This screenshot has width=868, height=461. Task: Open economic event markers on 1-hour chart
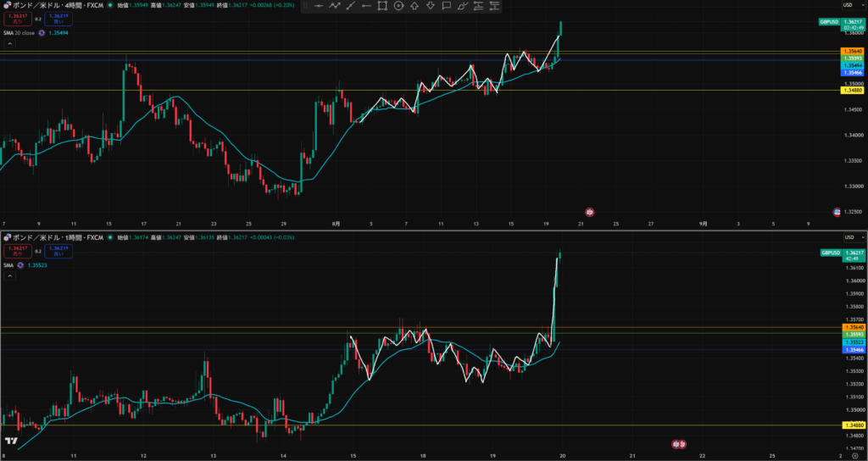(x=679, y=444)
